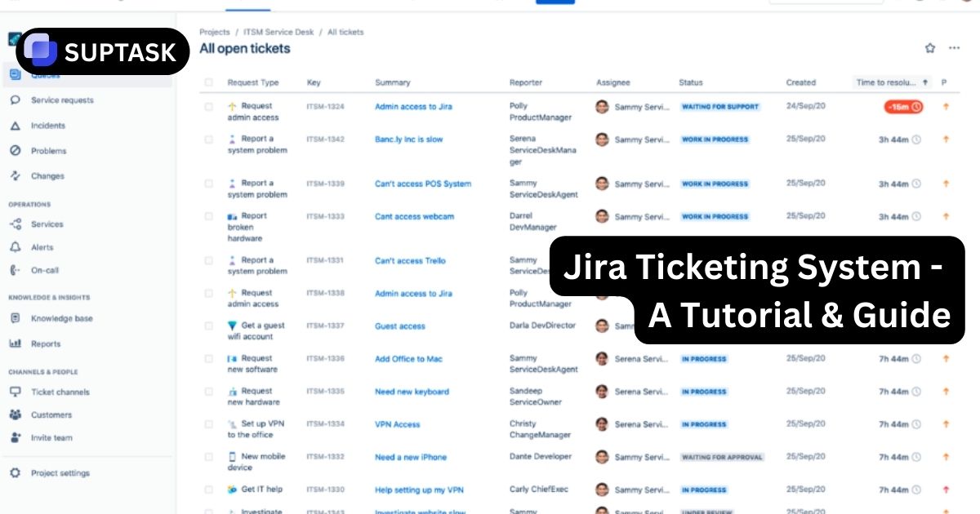Sort by the Status column header
This screenshot has width=980, height=514.
pos(691,82)
